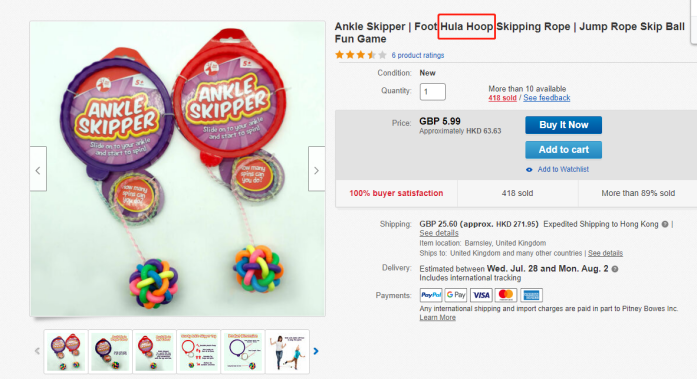Click the American Express card icon

coord(531,295)
